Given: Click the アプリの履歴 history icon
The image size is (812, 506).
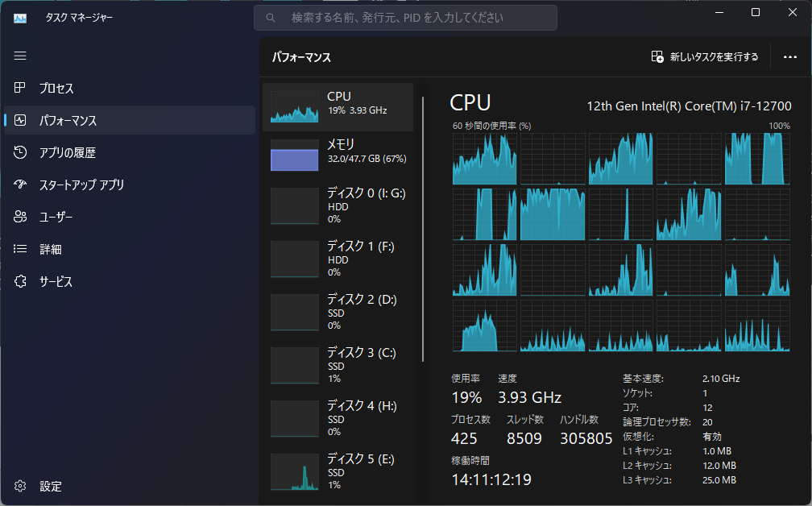Looking at the screenshot, I should point(20,152).
